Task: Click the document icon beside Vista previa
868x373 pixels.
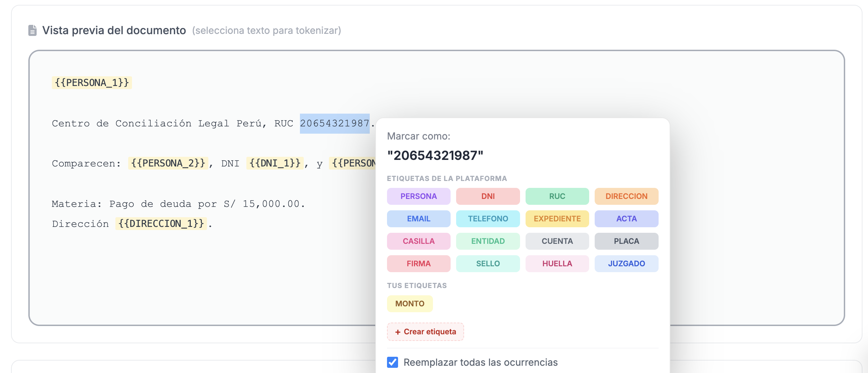Action: click(32, 30)
